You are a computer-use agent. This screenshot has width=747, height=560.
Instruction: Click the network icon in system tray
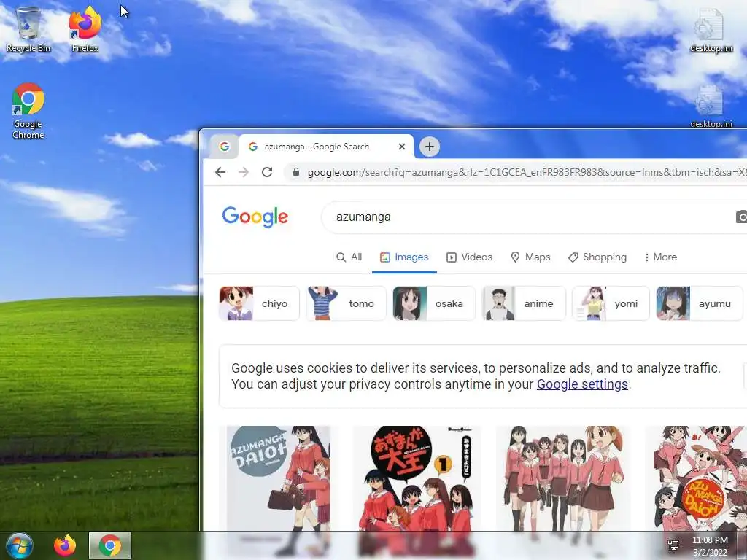[x=673, y=545]
